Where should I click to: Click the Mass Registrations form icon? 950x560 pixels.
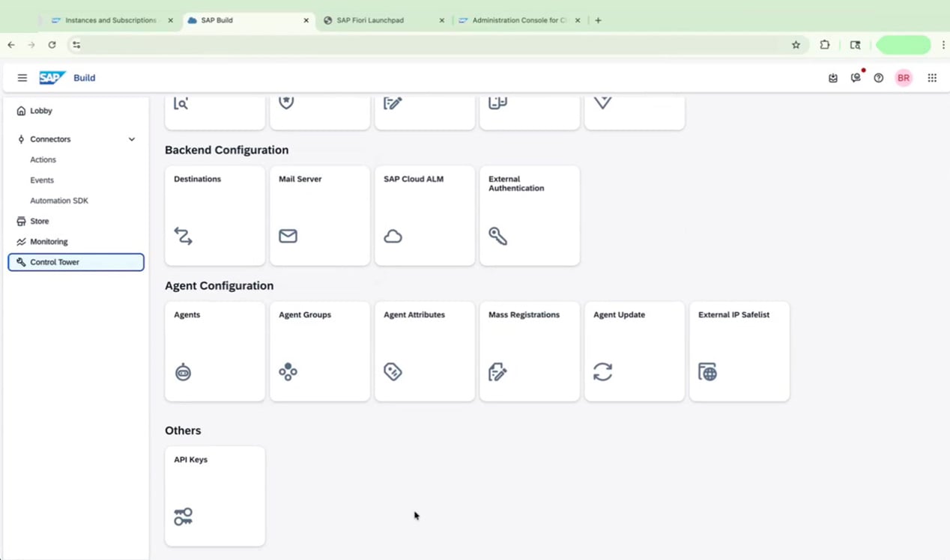(498, 372)
